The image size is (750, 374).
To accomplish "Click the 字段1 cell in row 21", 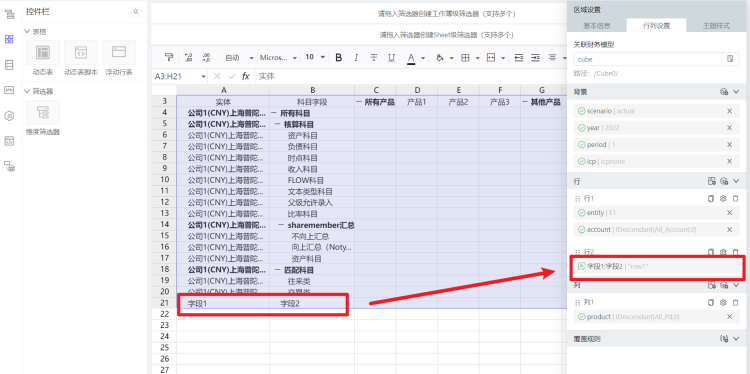I will [223, 303].
